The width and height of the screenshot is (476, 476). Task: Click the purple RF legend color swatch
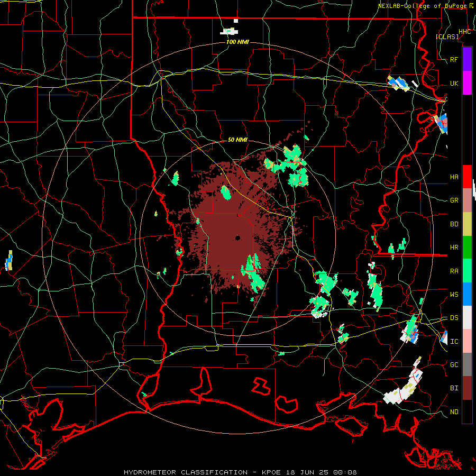pyautogui.click(x=467, y=59)
